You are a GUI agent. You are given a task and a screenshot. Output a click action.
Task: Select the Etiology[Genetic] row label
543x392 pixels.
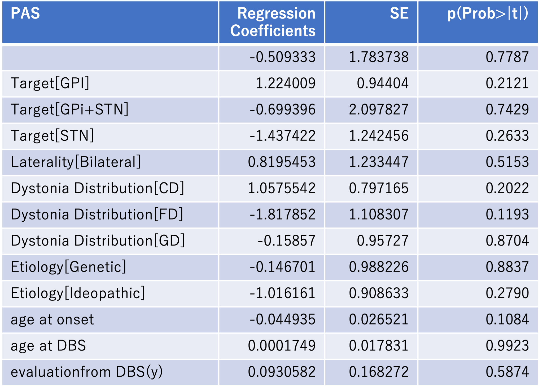[x=68, y=267]
